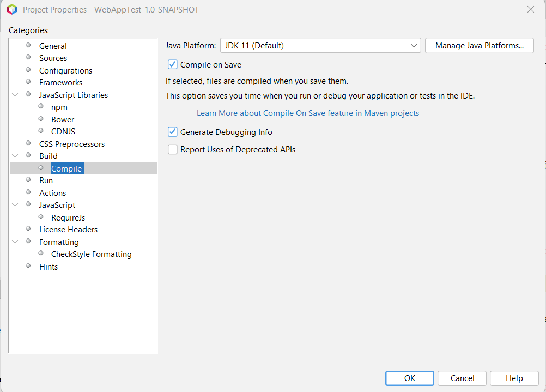
Task: Click the node icon beside Actions
Action: [x=28, y=192]
